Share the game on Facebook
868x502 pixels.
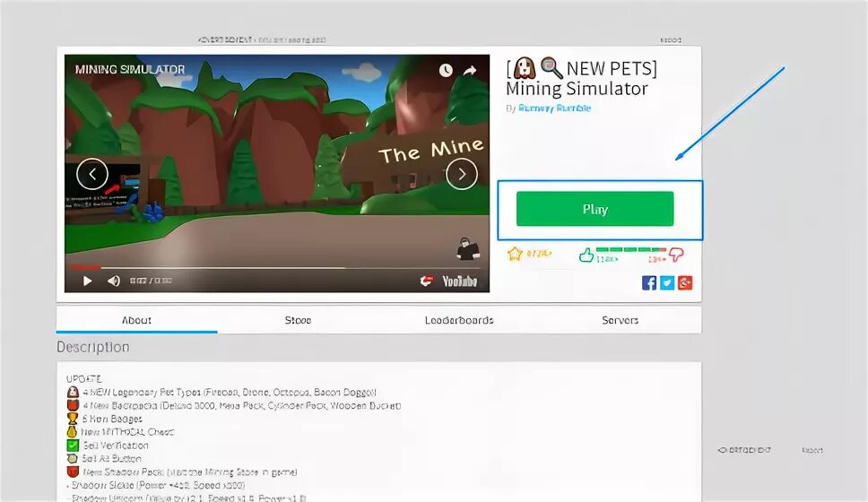pos(649,283)
